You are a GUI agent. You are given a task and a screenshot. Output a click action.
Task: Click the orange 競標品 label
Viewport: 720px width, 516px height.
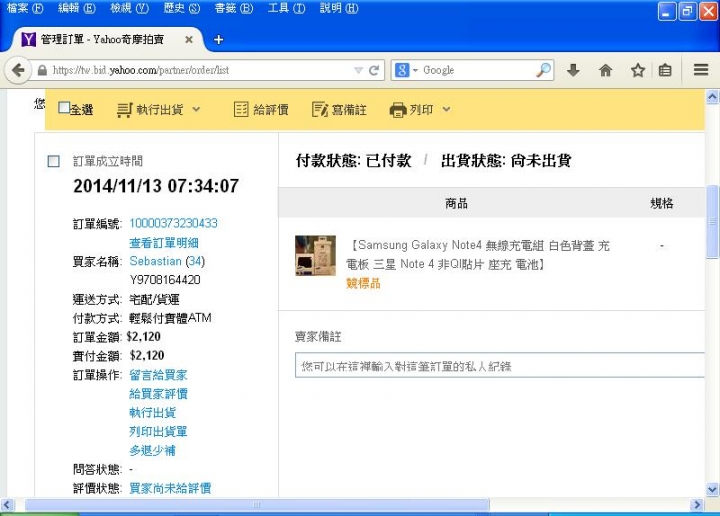363,283
